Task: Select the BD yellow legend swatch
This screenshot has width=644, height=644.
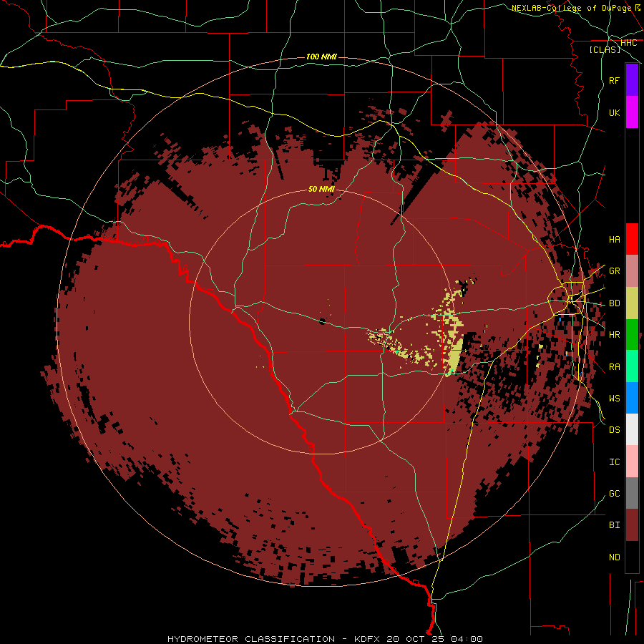Action: [632, 303]
